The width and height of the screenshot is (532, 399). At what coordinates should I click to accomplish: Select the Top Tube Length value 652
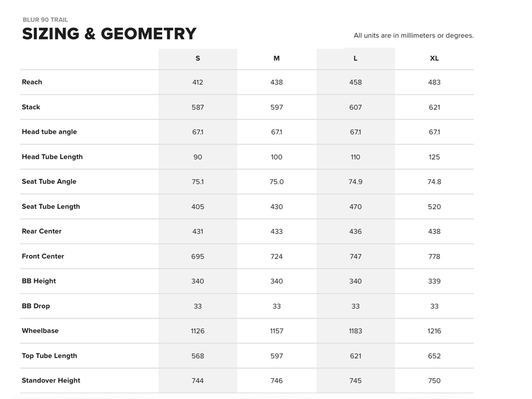tap(434, 356)
